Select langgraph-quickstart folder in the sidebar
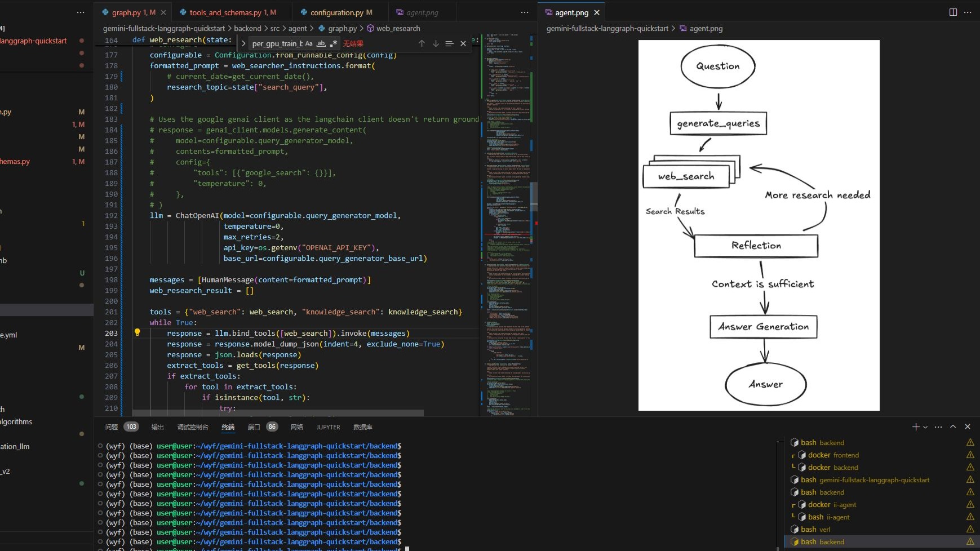Image resolution: width=980 pixels, height=551 pixels. (33, 41)
